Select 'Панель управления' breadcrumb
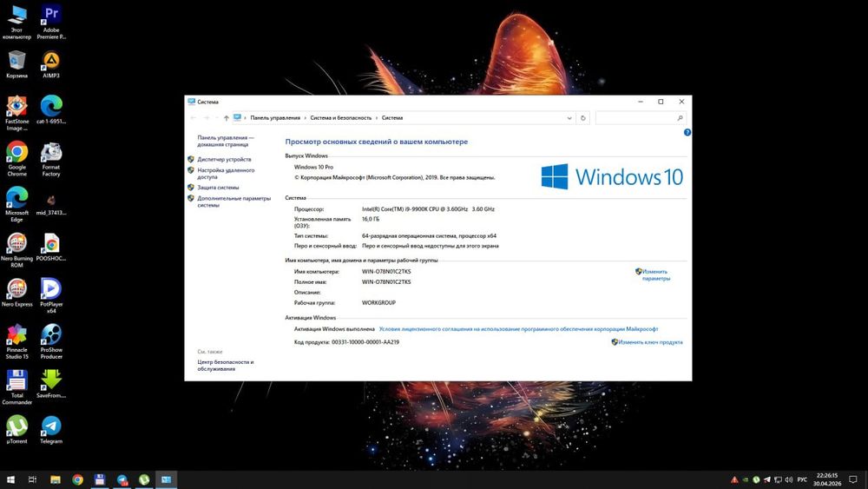 [275, 118]
